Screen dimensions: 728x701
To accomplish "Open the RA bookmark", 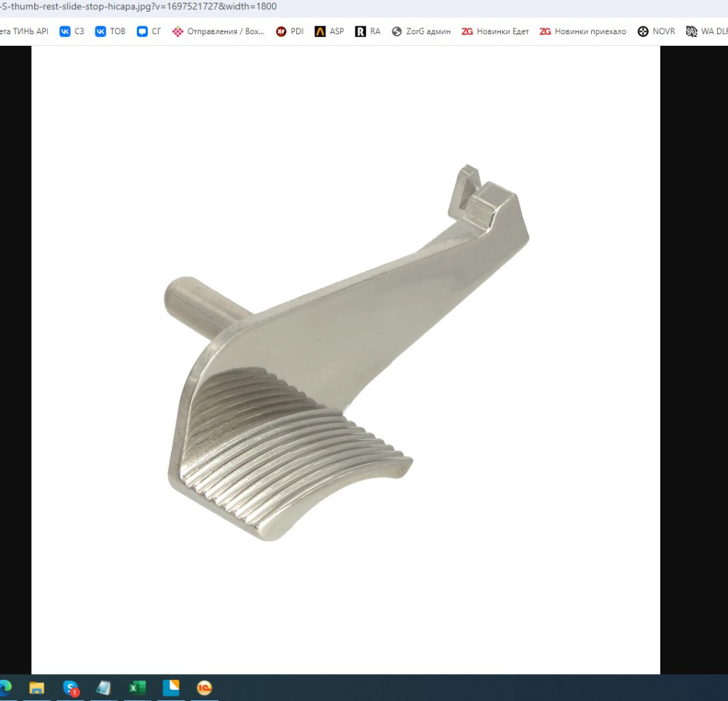I will coord(368,31).
